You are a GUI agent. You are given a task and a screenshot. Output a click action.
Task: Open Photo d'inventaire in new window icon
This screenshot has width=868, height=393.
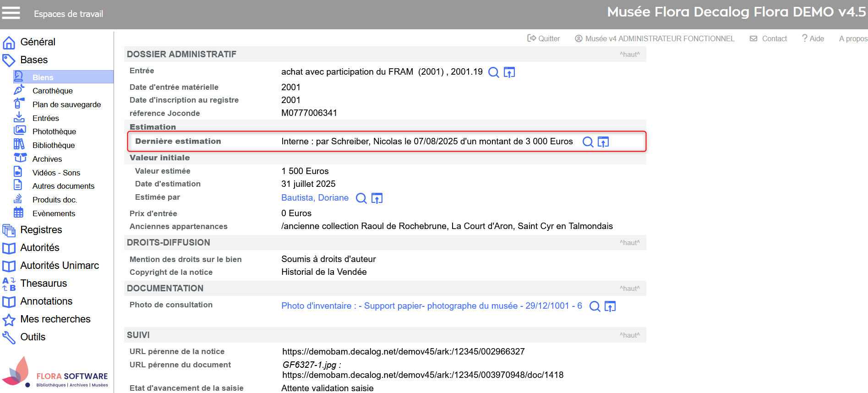click(610, 306)
